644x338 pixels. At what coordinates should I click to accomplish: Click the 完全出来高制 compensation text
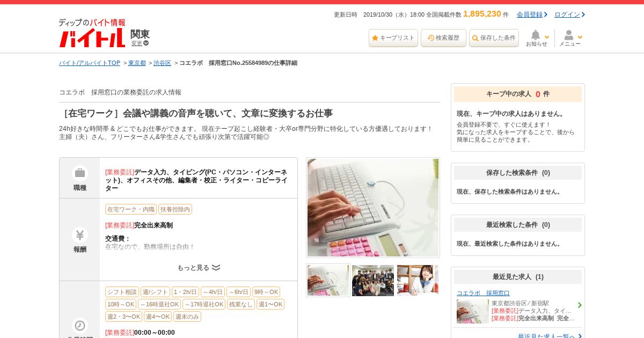pos(153,225)
